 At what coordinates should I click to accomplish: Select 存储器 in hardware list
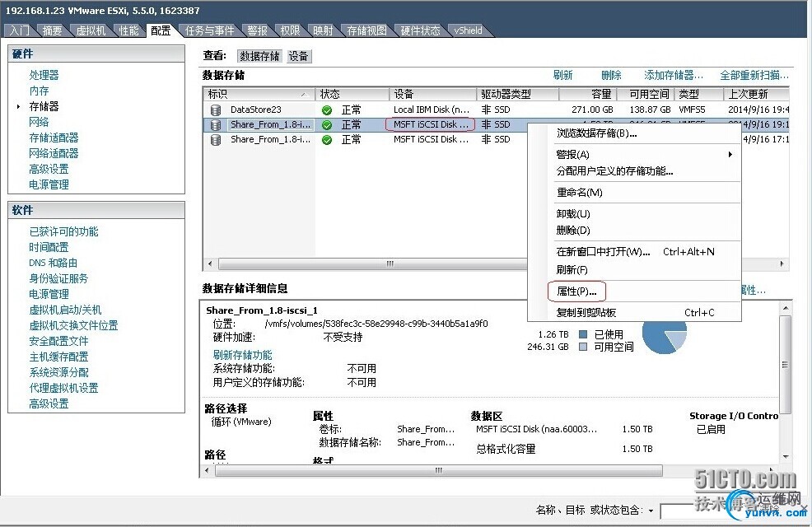pyautogui.click(x=44, y=106)
